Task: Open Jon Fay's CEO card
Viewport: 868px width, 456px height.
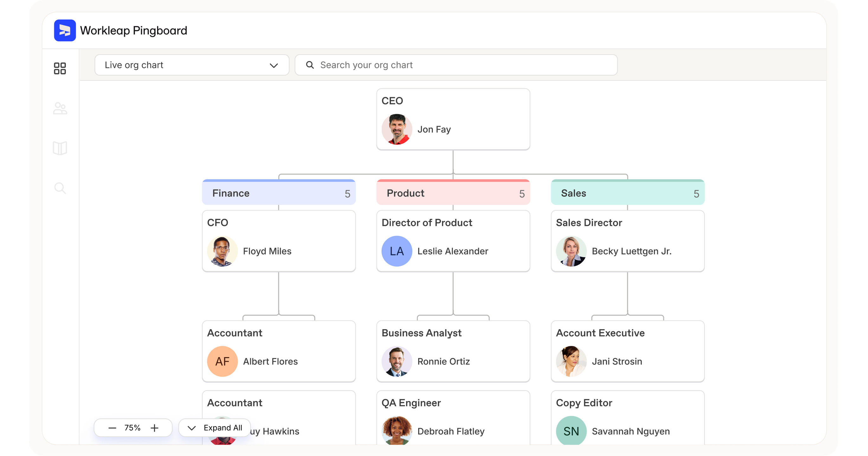Action: point(453,119)
